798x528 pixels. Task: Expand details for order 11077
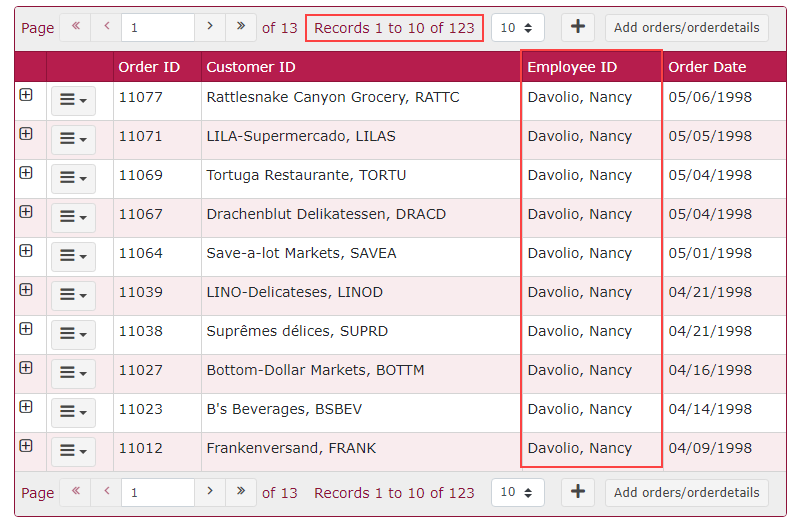(26, 95)
